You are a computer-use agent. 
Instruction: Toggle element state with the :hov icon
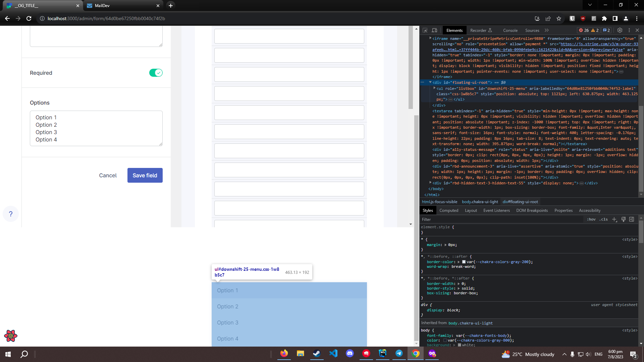[x=591, y=220]
